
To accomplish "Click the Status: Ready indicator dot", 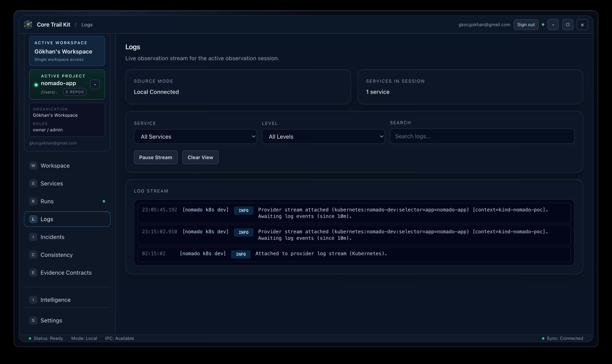I will 30,338.
